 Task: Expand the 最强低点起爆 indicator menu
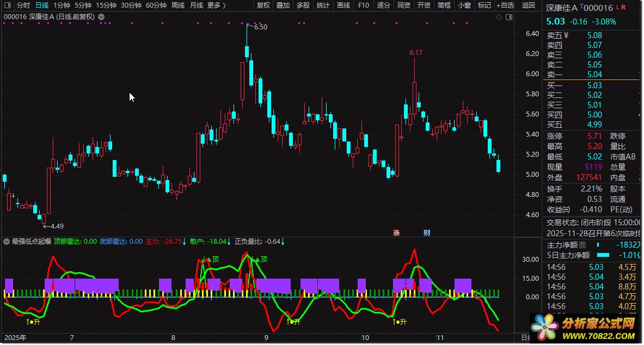[7, 242]
